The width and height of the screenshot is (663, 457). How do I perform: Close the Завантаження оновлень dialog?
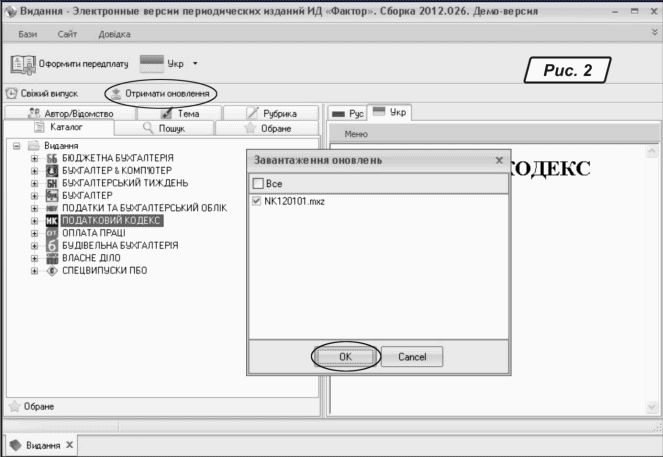point(498,160)
